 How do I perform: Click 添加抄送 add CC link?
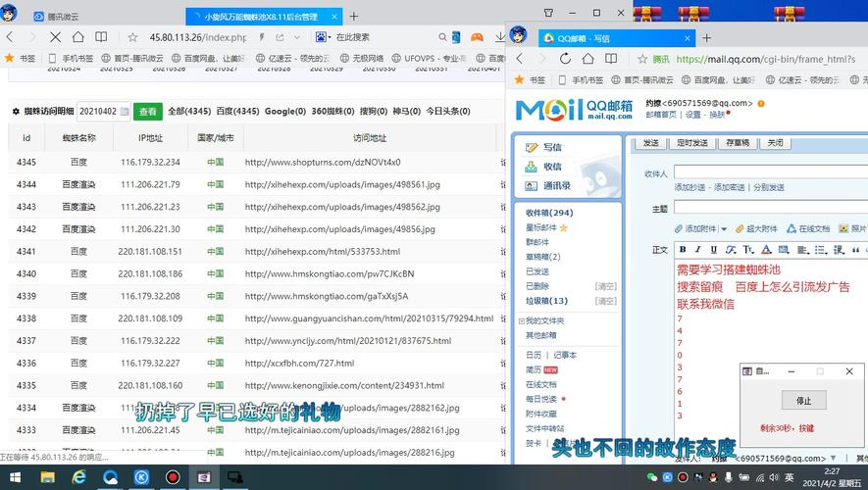[689, 187]
